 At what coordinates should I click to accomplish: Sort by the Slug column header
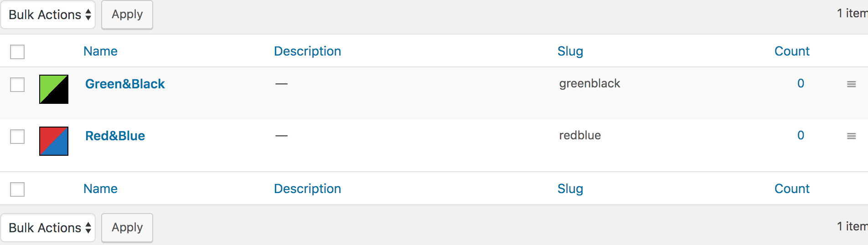tap(570, 51)
